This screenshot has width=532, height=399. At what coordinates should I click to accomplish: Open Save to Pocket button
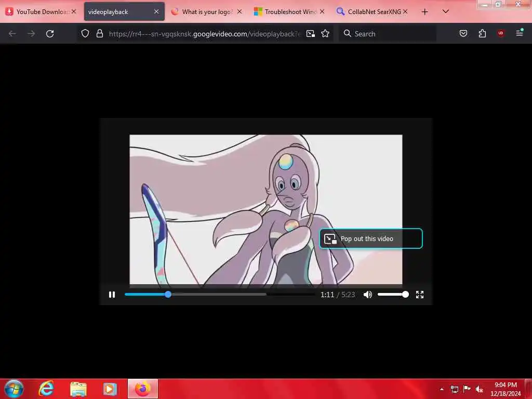(x=463, y=33)
